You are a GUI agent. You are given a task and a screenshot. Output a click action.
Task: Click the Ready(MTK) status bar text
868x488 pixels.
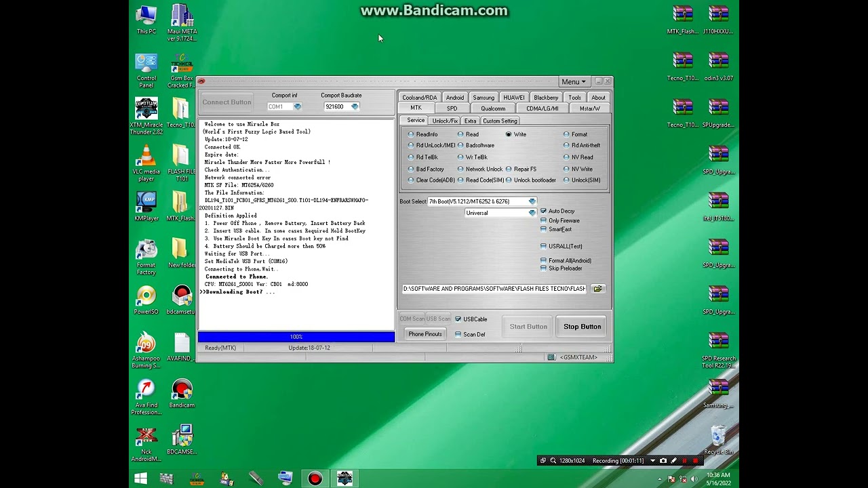220,348
